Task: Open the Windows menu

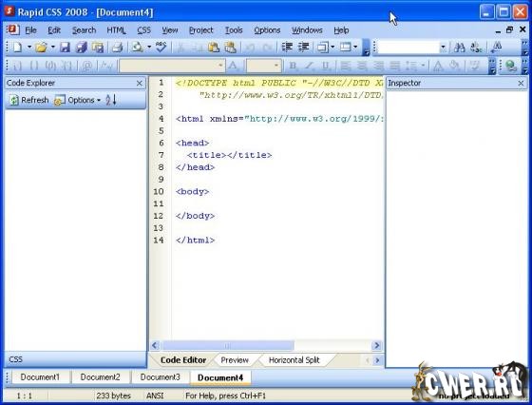Action: point(307,30)
